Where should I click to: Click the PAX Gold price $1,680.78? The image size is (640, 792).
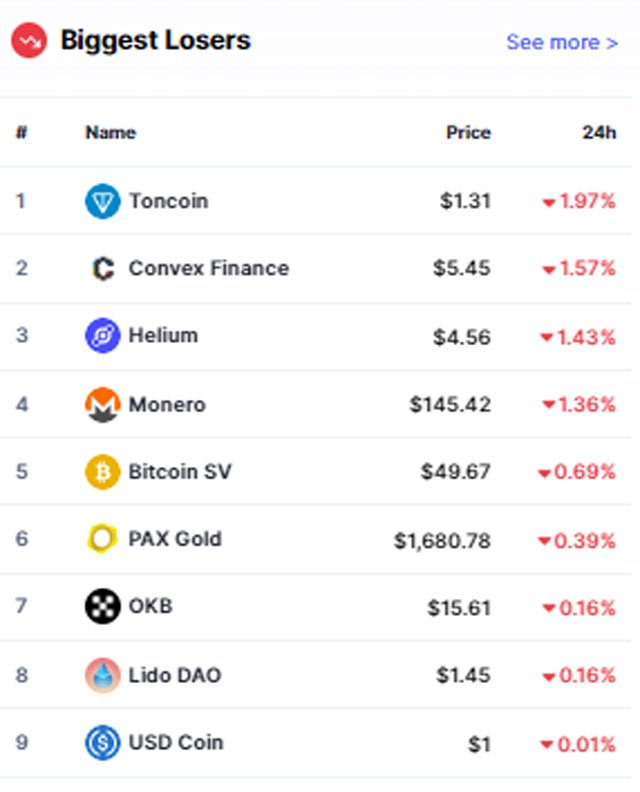tap(442, 541)
